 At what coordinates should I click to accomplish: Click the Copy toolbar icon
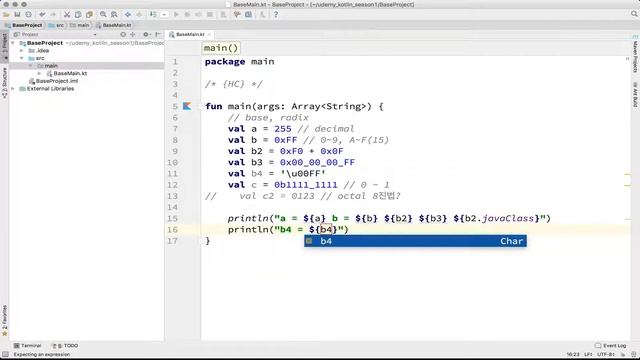tap(78, 14)
